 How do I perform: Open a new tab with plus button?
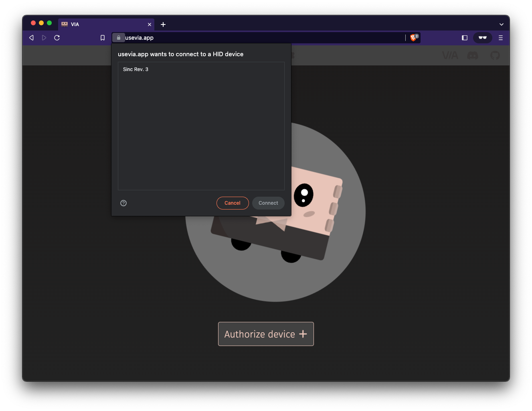click(x=163, y=24)
